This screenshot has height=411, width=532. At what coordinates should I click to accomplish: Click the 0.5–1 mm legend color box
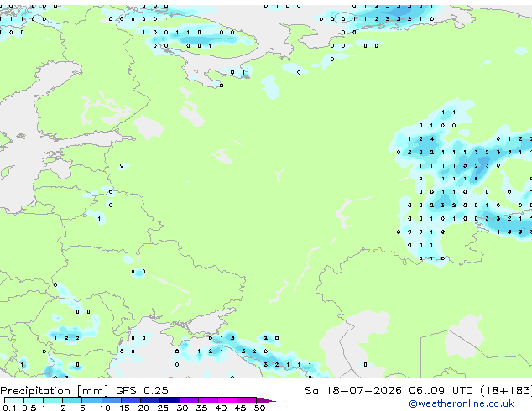click(x=34, y=400)
